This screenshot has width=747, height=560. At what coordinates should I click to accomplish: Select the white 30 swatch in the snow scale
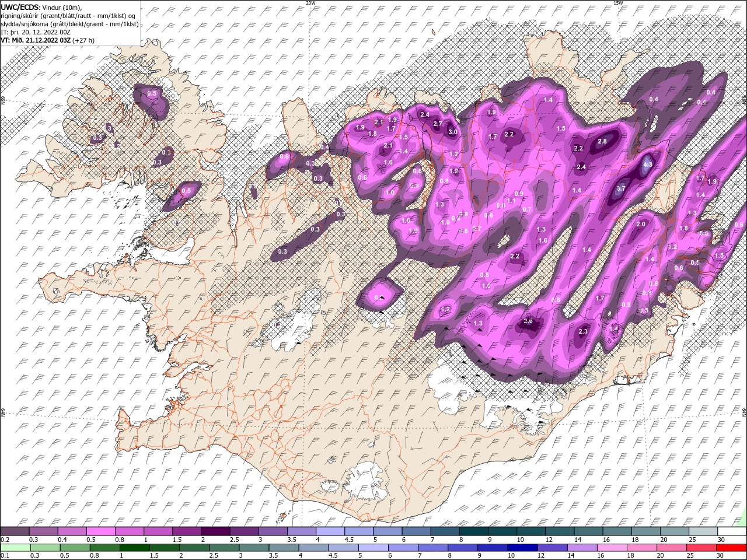pyautogui.click(x=731, y=531)
